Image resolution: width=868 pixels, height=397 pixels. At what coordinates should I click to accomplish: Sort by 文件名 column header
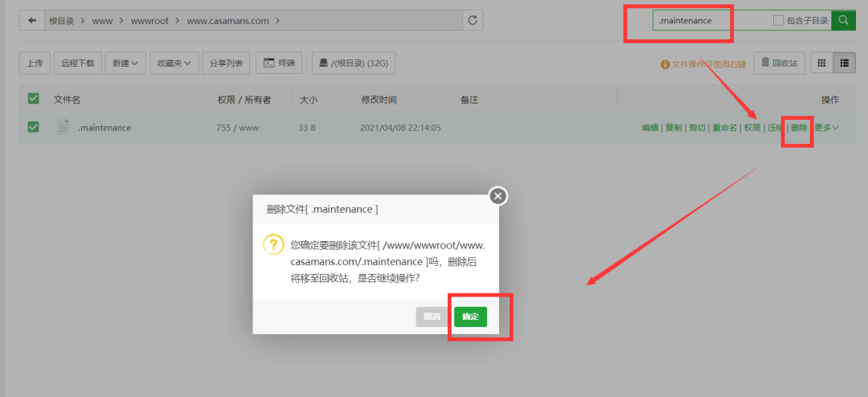point(67,100)
